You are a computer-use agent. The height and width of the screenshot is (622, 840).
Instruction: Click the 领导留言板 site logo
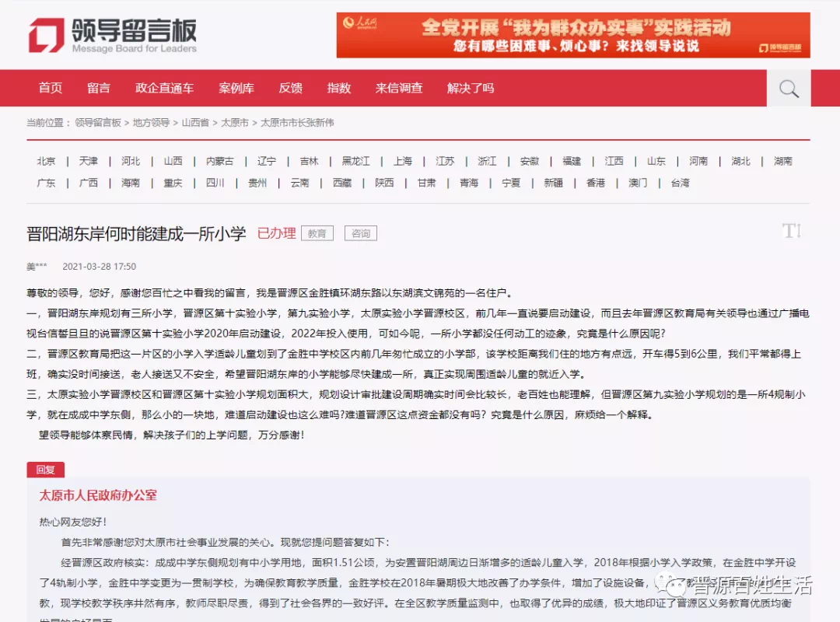coord(113,36)
